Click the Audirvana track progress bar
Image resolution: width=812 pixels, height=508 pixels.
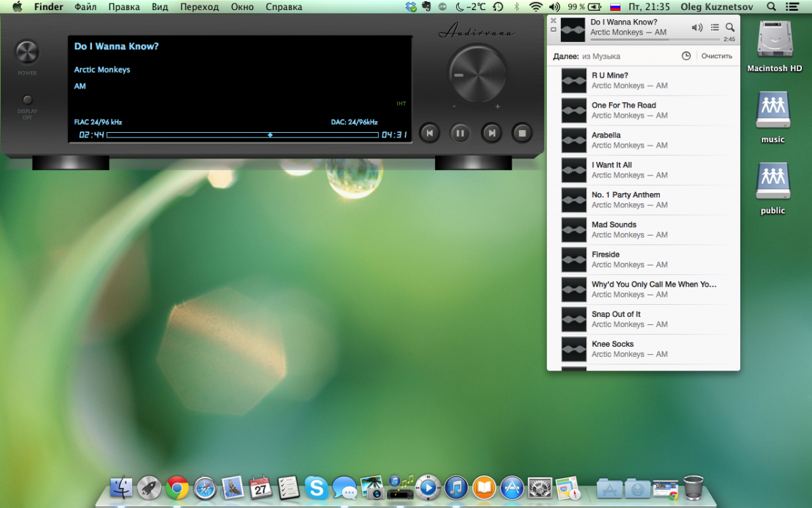(242, 135)
